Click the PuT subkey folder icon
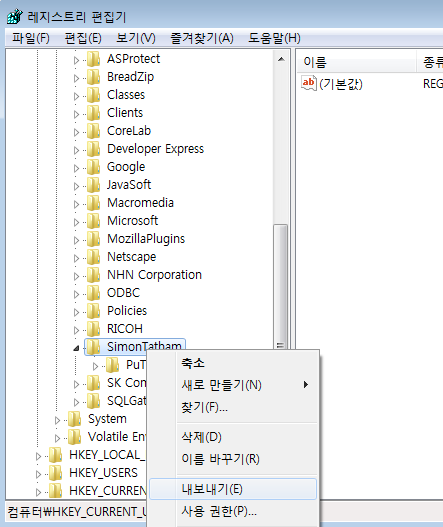Screen dimensions: 443x527 coord(112,365)
